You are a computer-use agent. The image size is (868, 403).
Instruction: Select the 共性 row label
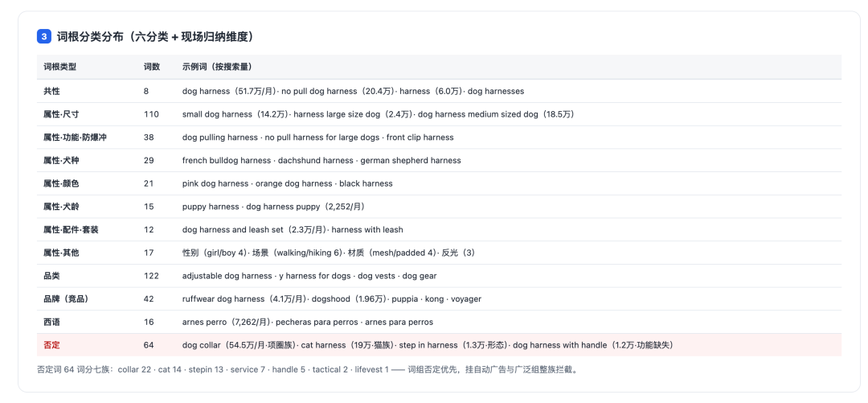[51, 91]
